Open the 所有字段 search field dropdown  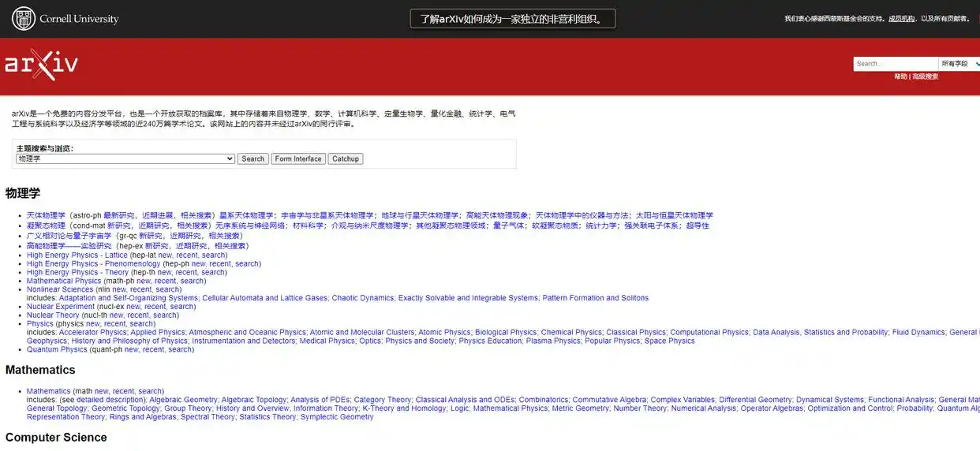point(959,64)
